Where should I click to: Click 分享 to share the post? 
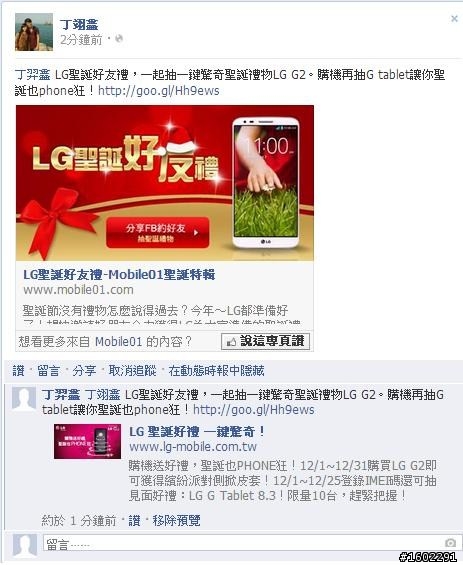coord(84,370)
